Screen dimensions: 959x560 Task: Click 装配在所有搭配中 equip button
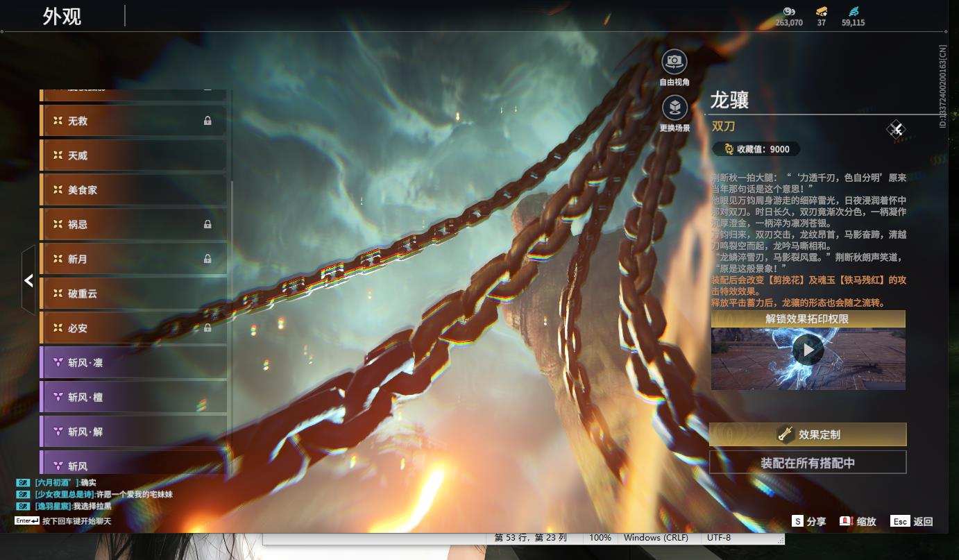click(x=808, y=462)
